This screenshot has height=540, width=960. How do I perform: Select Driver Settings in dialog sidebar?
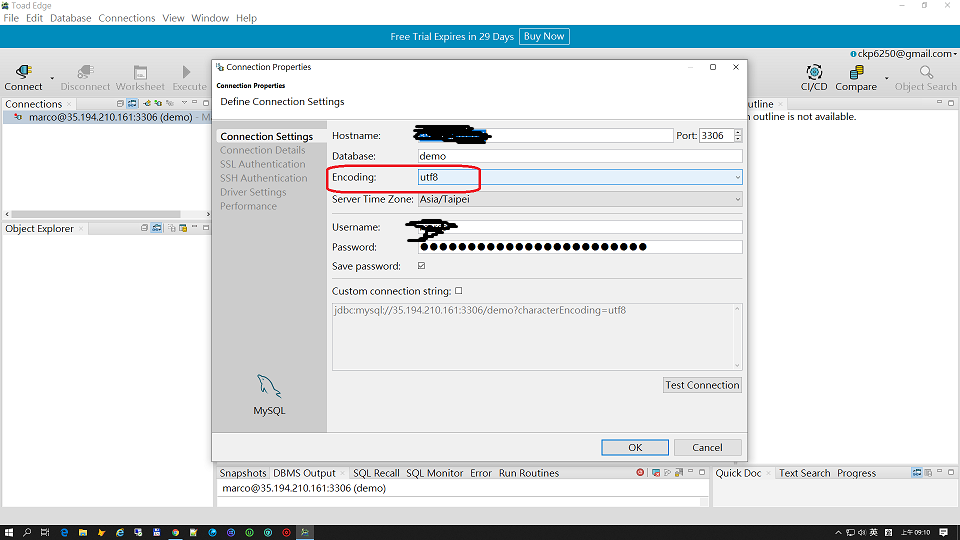tap(253, 192)
